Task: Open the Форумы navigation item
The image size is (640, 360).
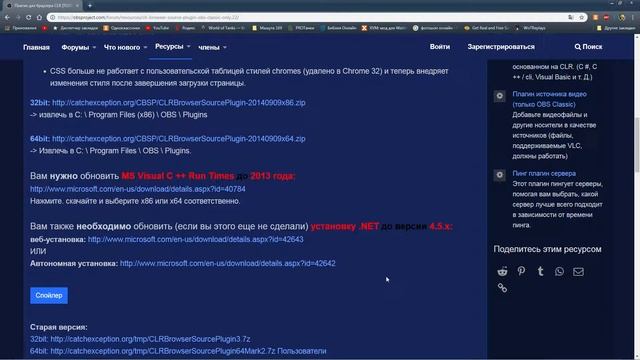Action: pyautogui.click(x=75, y=47)
